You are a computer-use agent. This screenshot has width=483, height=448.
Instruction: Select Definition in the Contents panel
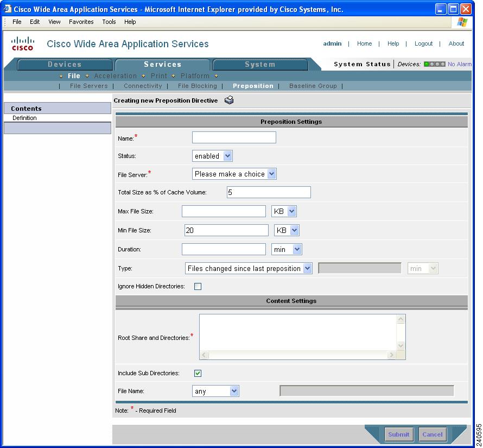point(24,118)
